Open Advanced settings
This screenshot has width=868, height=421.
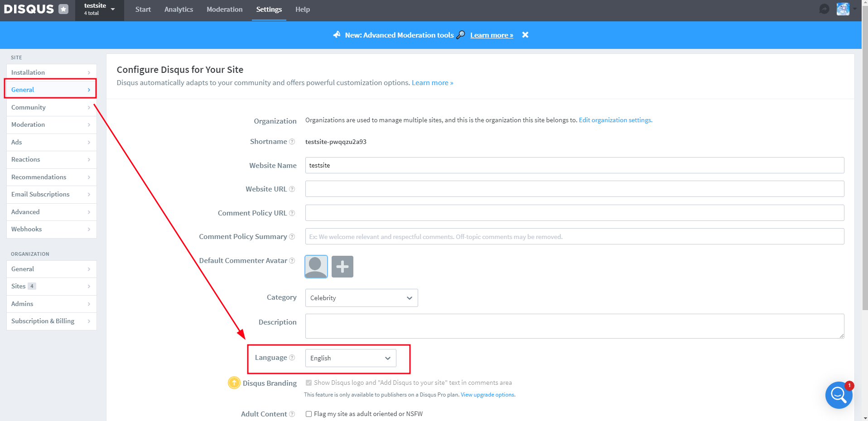click(x=52, y=212)
